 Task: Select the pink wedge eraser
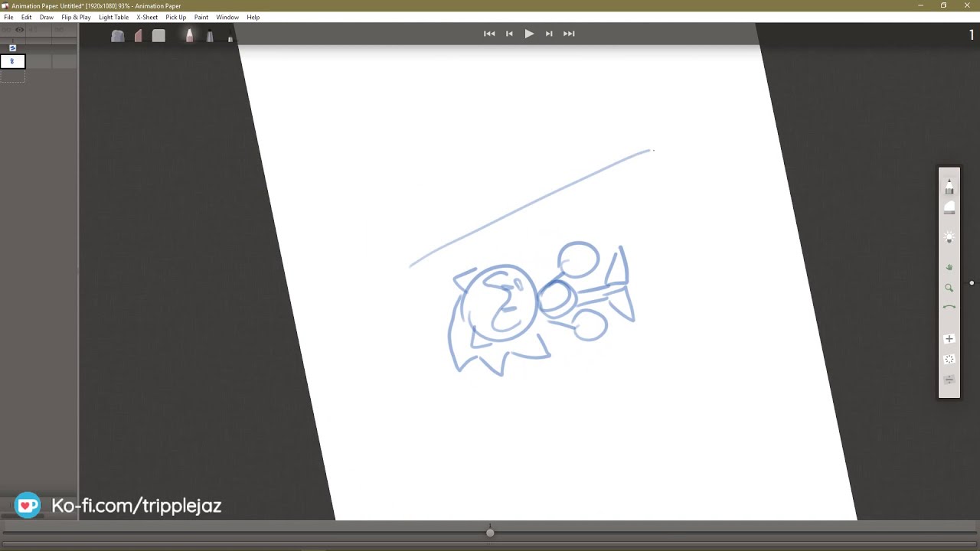point(139,35)
